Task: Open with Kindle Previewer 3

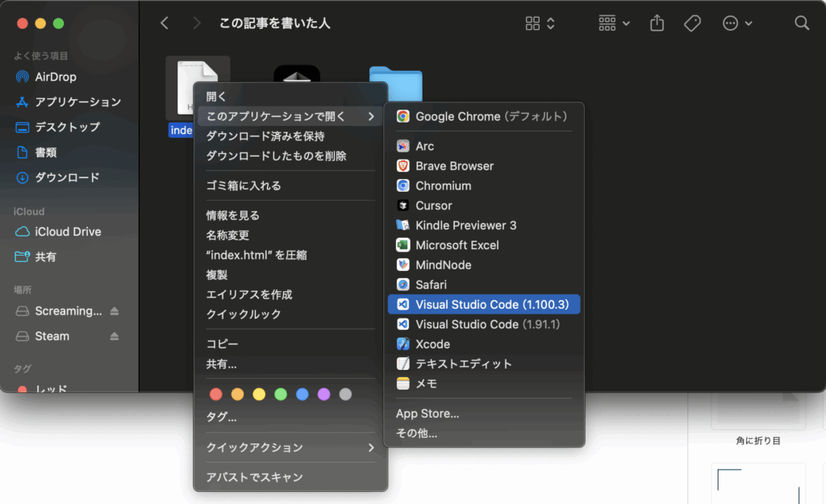Action: [484, 226]
